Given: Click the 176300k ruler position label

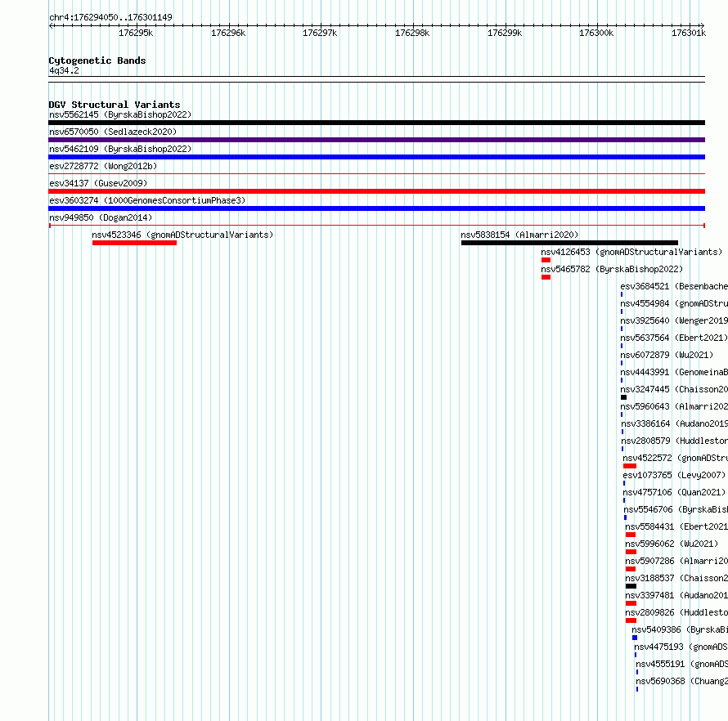Looking at the screenshot, I should pyautogui.click(x=596, y=33).
